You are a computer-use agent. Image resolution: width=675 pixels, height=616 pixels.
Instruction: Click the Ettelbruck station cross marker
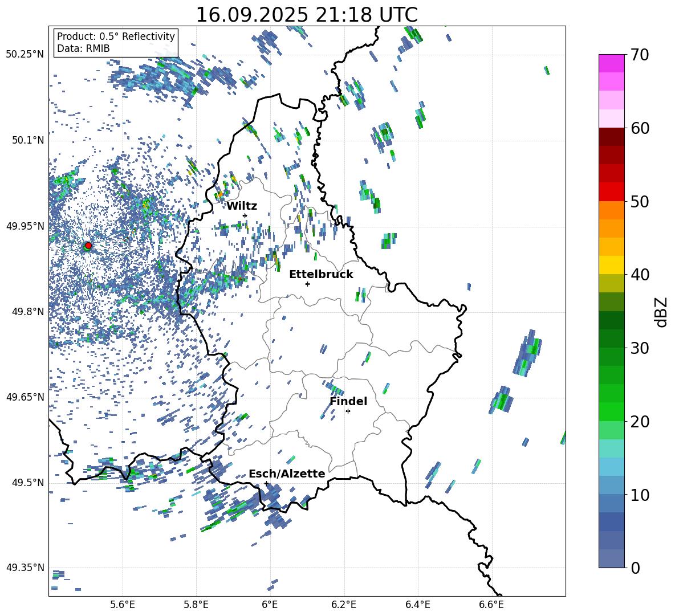point(307,284)
